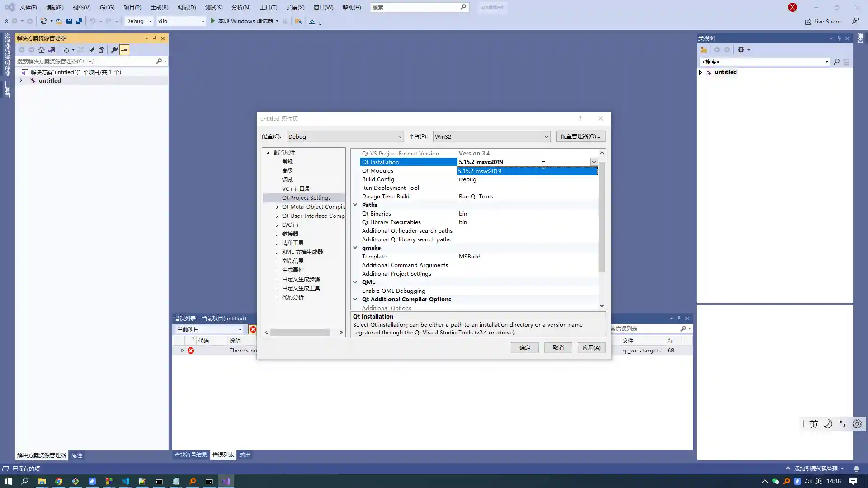The height and width of the screenshot is (488, 868).
Task: Click the notifications bell in status bar
Action: [x=856, y=469]
